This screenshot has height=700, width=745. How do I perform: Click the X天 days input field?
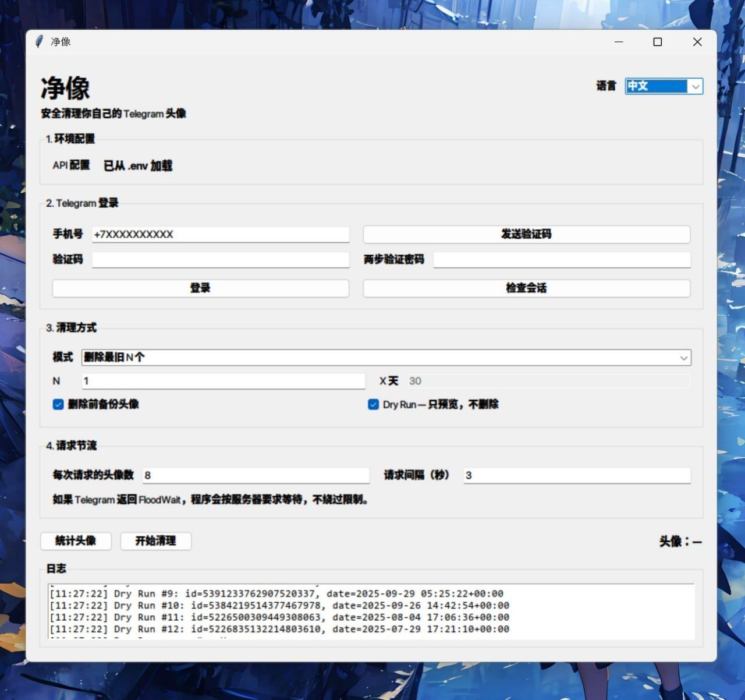tap(548, 381)
